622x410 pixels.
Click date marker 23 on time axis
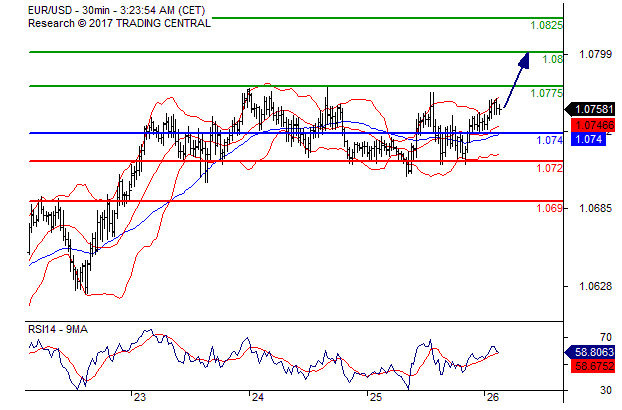pos(140,397)
